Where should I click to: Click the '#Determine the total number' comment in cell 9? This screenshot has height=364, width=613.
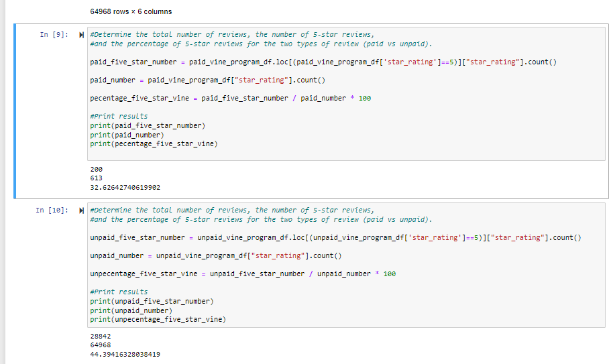232,35
